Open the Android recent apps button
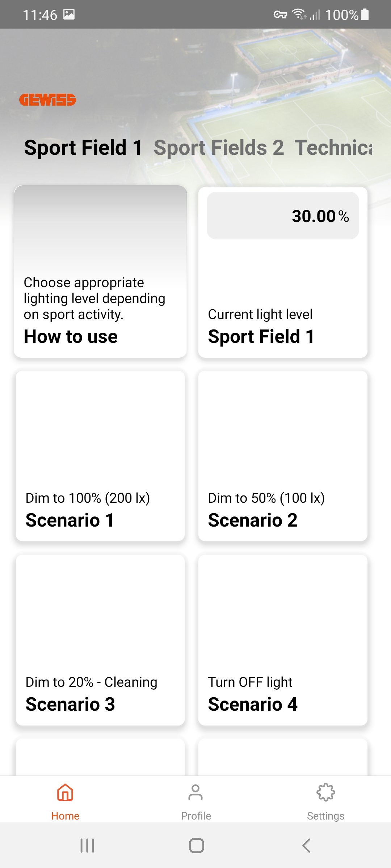This screenshot has width=391, height=868. point(87,846)
